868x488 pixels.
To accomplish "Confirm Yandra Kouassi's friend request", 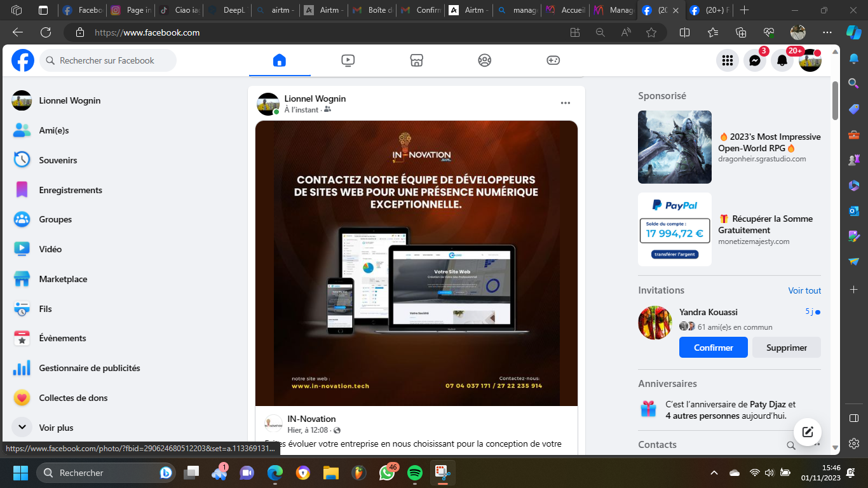I will click(713, 348).
